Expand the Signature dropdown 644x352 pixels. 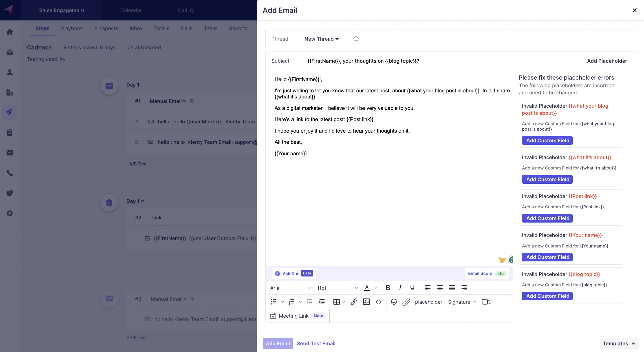462,302
